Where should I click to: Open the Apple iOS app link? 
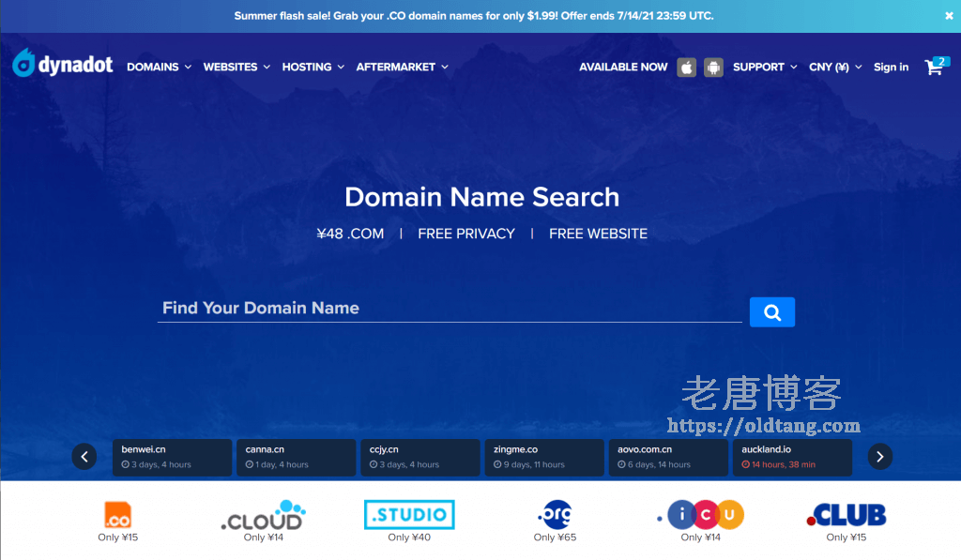point(687,68)
